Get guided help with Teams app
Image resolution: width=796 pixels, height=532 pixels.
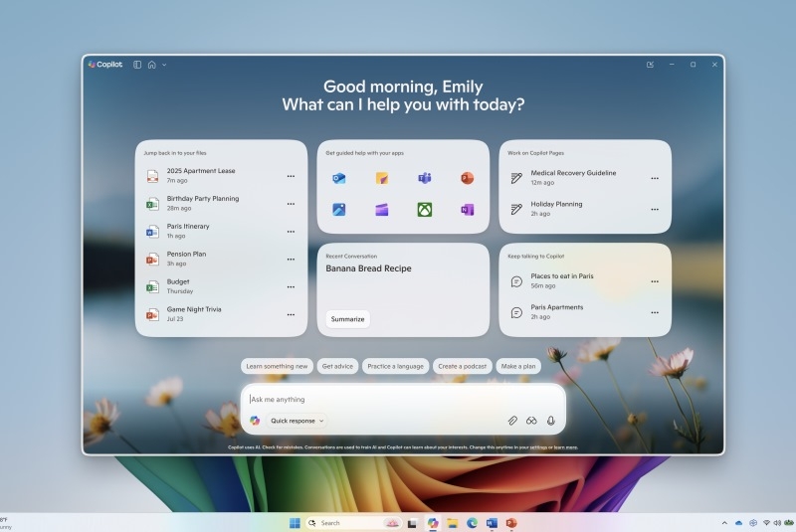click(425, 178)
